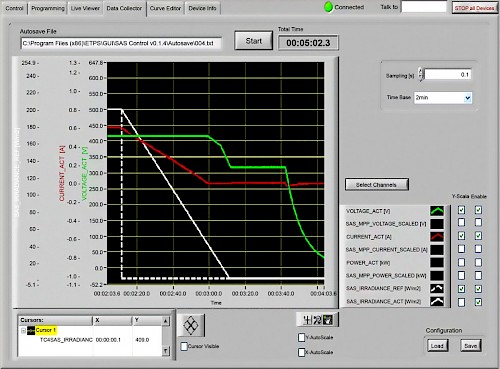Open SAS_IRRADIANCE_REF plot style icon
Image resolution: width=500 pixels, height=369 pixels.
(437, 288)
